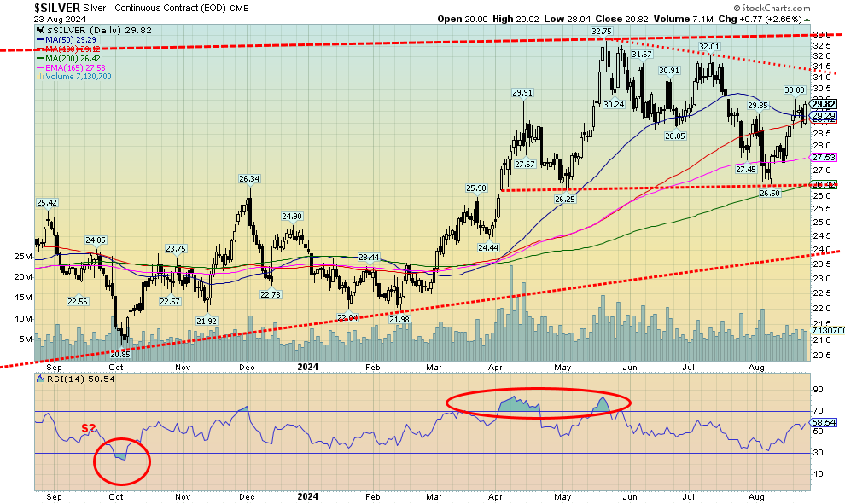Click the 26.34 December peak label
This screenshot has height=504, width=845.
[x=248, y=179]
